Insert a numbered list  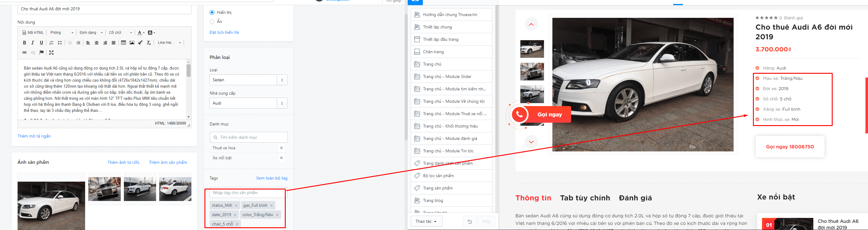coord(52,43)
